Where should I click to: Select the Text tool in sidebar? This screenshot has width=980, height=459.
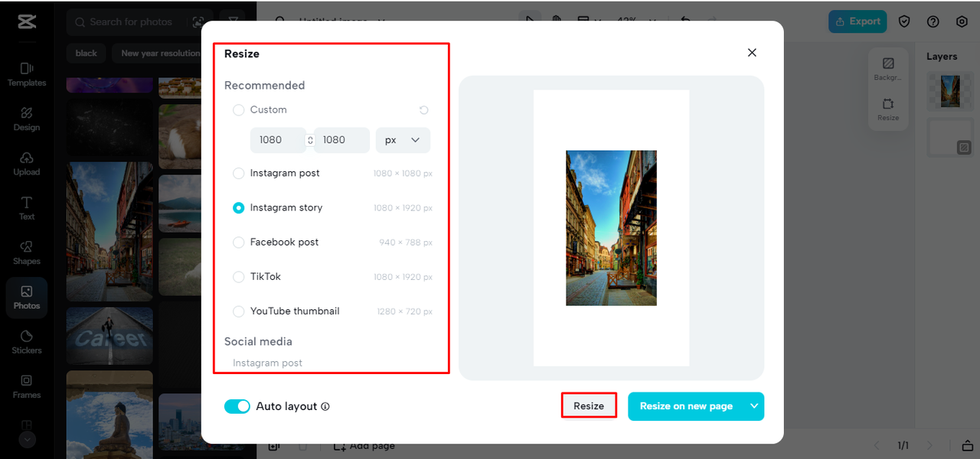pos(27,207)
